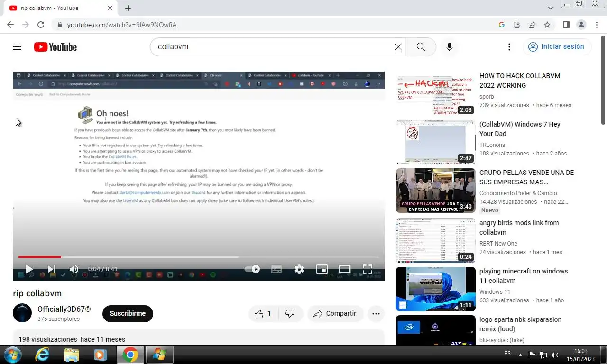The width and height of the screenshot is (607, 364).
Task: Click the Google icon in the address bar
Action: click(502, 25)
